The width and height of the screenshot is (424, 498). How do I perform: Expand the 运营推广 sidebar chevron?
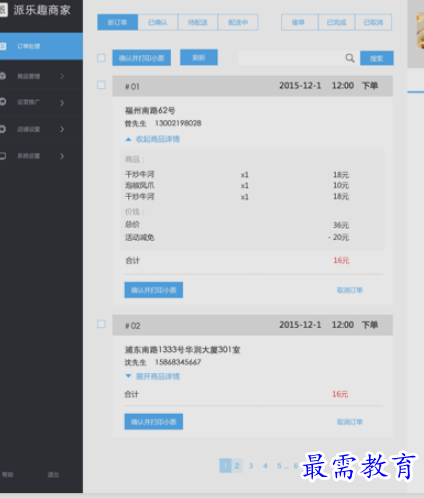point(62,103)
